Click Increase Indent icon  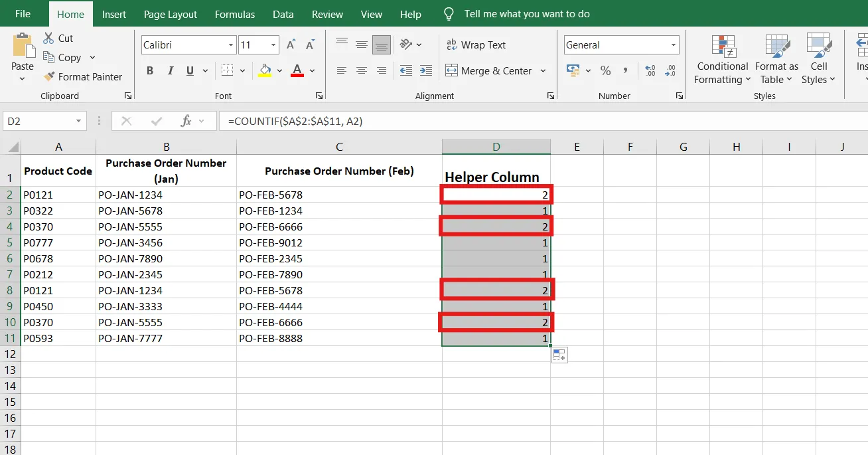[x=427, y=70]
